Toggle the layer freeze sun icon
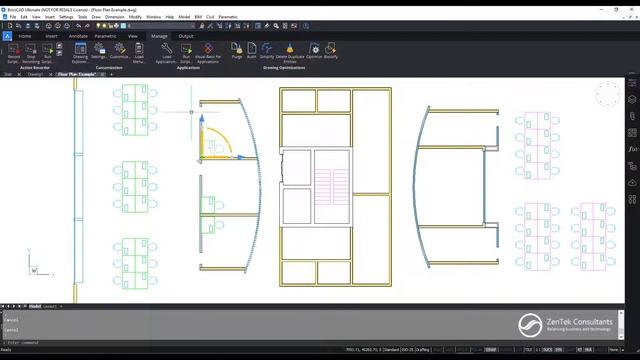 [104, 26]
